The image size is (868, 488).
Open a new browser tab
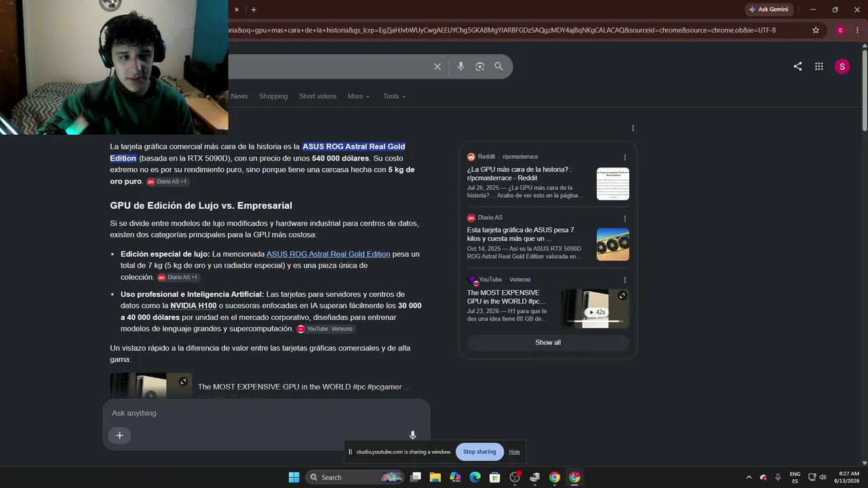pyautogui.click(x=254, y=9)
